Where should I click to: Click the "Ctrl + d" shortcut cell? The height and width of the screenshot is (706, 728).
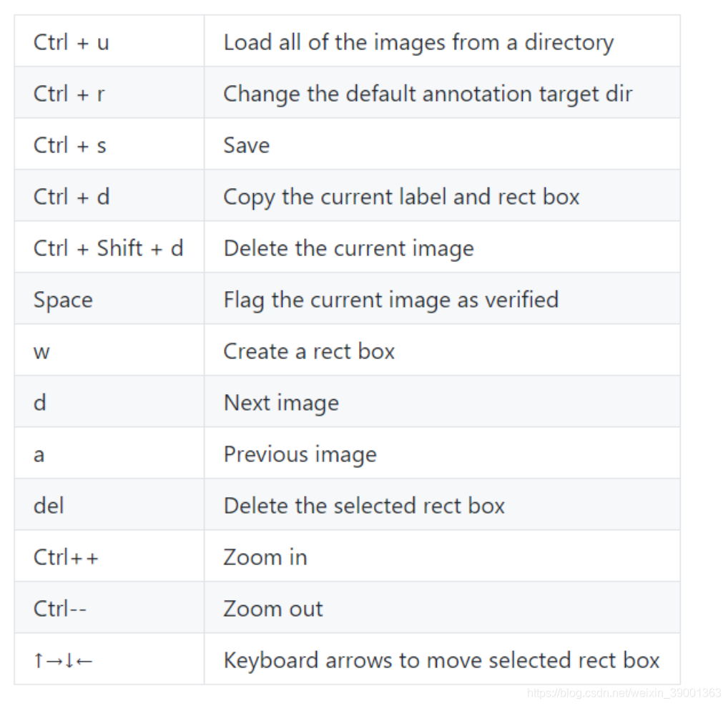[72, 197]
